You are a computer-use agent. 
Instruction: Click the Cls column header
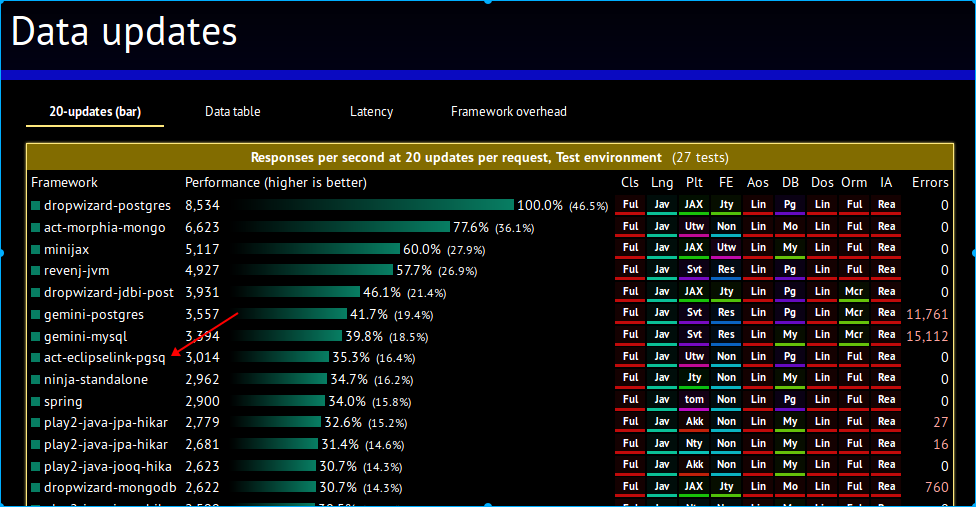click(630, 182)
